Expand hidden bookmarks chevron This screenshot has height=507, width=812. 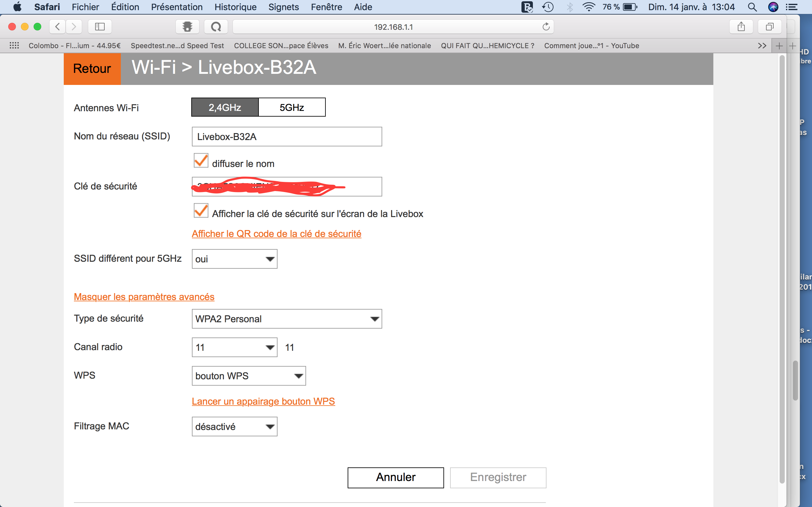762,46
